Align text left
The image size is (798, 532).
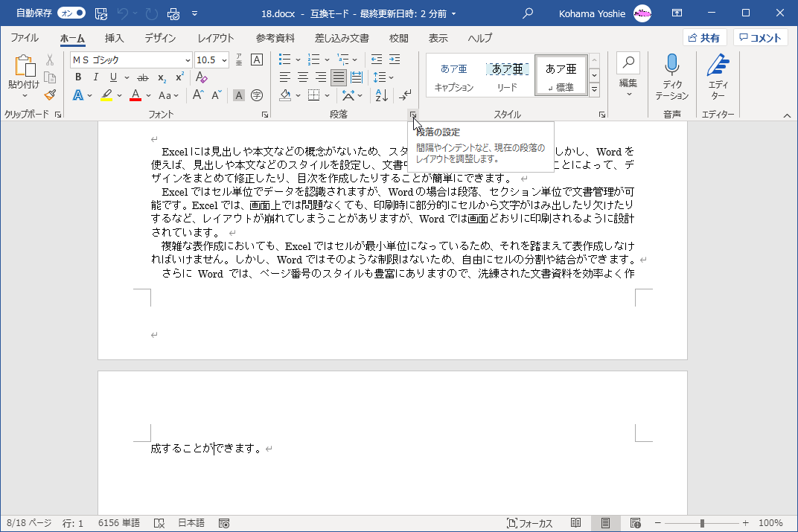click(x=285, y=77)
